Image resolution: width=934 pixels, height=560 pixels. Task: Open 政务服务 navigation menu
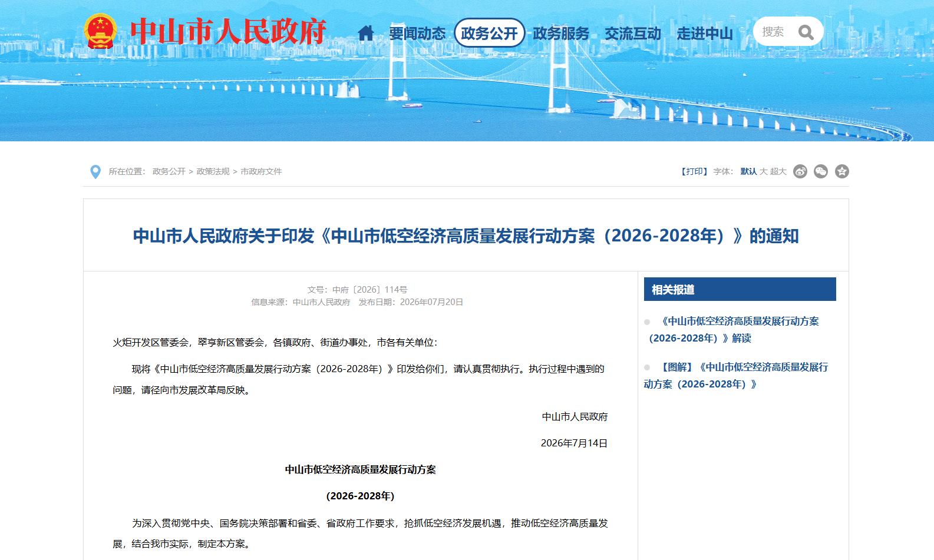[x=561, y=34]
